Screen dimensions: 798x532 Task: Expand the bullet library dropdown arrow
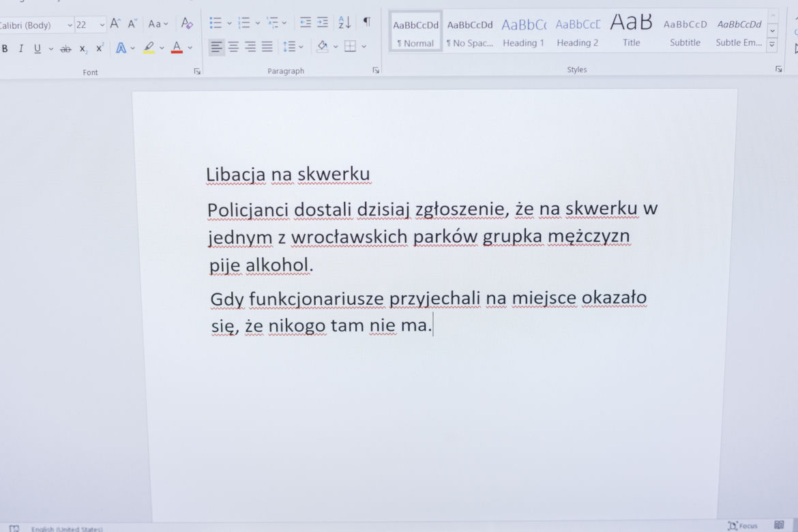coord(229,23)
